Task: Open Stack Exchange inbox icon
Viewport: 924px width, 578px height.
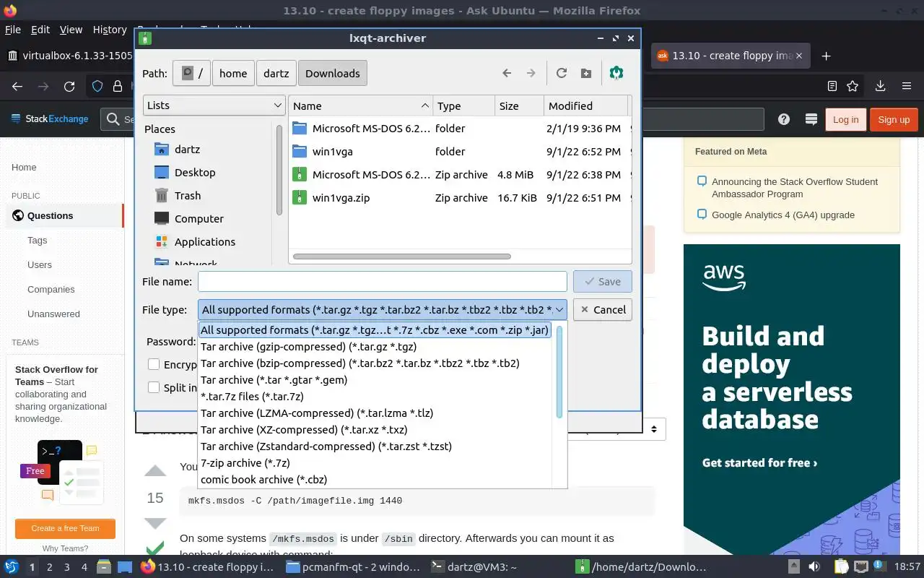Action: (x=811, y=119)
